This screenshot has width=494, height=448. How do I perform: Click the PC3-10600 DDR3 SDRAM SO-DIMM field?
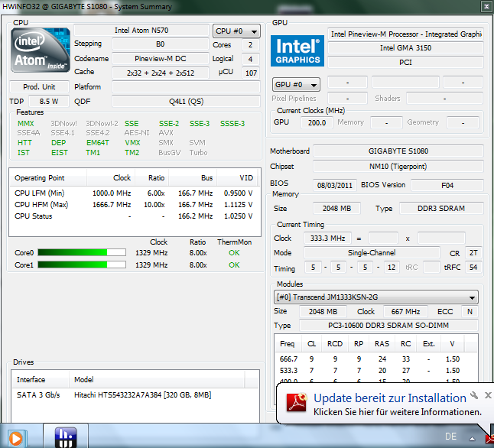[x=388, y=325]
